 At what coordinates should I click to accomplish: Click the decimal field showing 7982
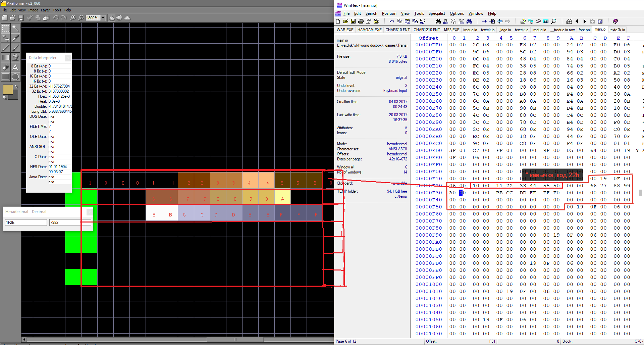pyautogui.click(x=70, y=223)
